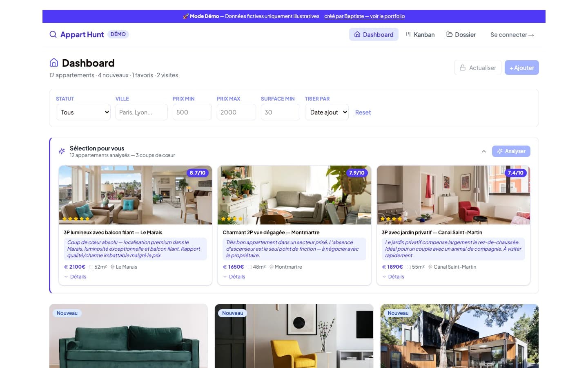The image size is (588, 368).
Task: Collapse the Sélection pour vous section
Action: 484,151
